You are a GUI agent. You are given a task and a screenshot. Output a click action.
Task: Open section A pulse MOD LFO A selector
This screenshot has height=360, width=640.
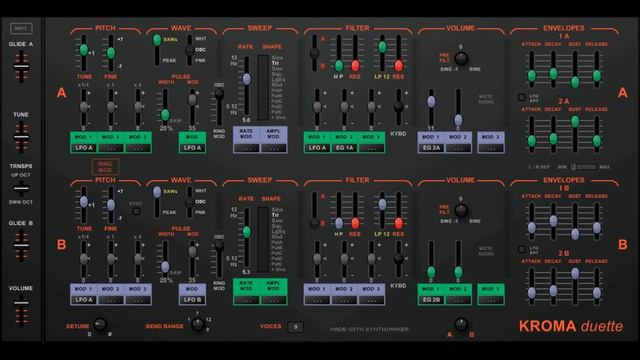[192, 148]
